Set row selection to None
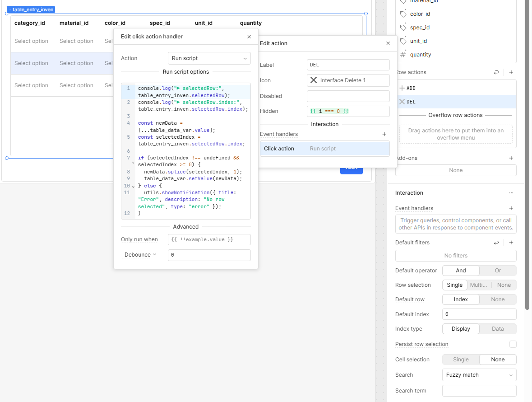The image size is (532, 402). pos(504,285)
